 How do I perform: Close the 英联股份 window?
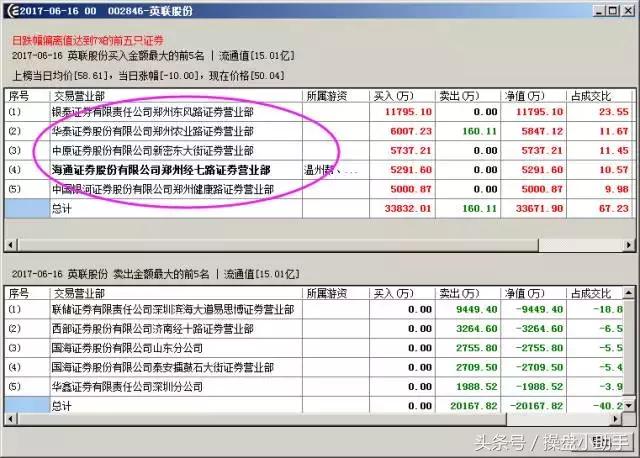628,11
